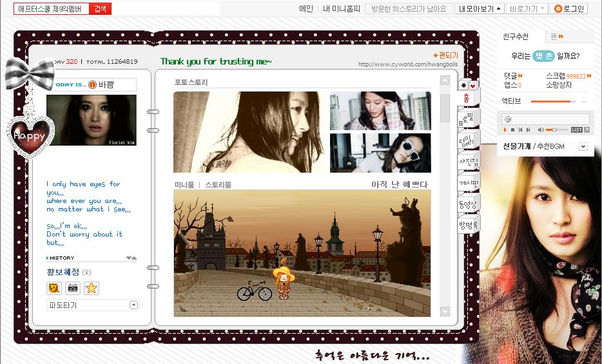This screenshot has width=602, height=364.
Task: Skip to next BGM track
Action: point(528,130)
